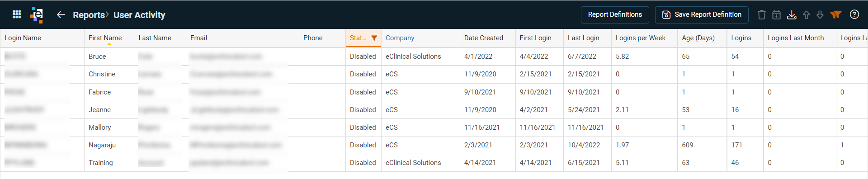Click the down arrow toolbar icon

point(820,15)
